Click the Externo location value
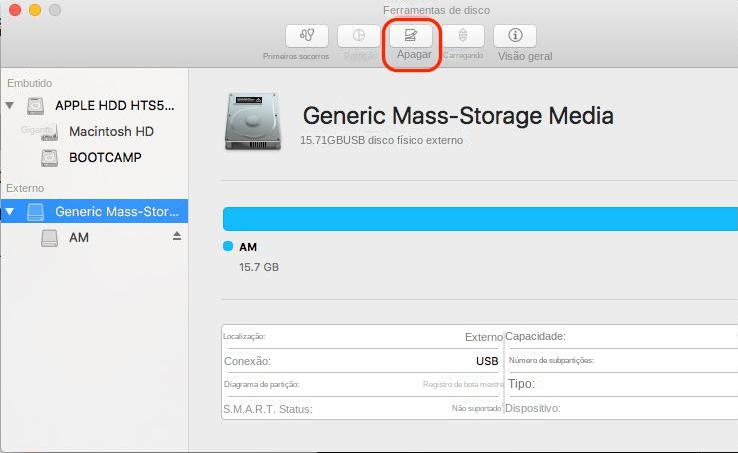This screenshot has width=738, height=453. click(x=483, y=337)
